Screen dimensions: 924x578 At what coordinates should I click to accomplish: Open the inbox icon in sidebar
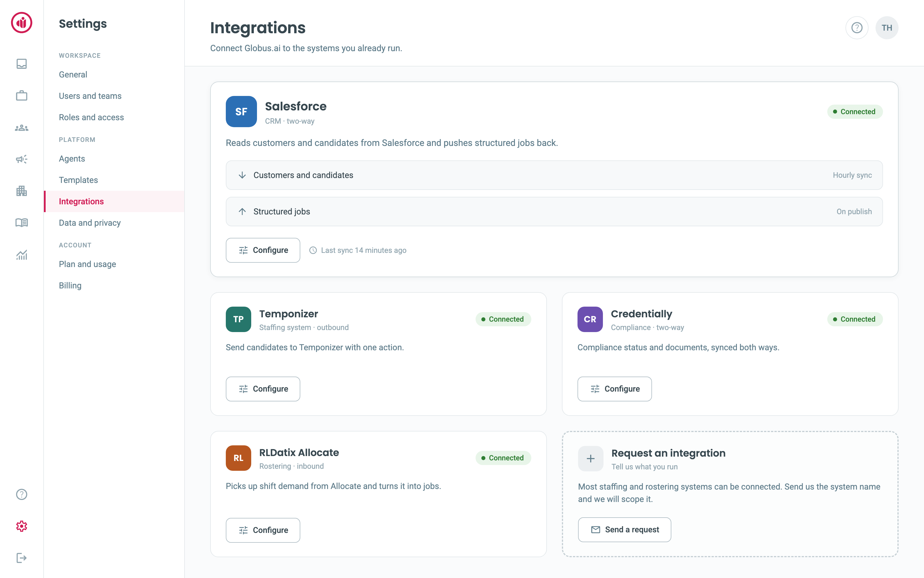pyautogui.click(x=21, y=64)
